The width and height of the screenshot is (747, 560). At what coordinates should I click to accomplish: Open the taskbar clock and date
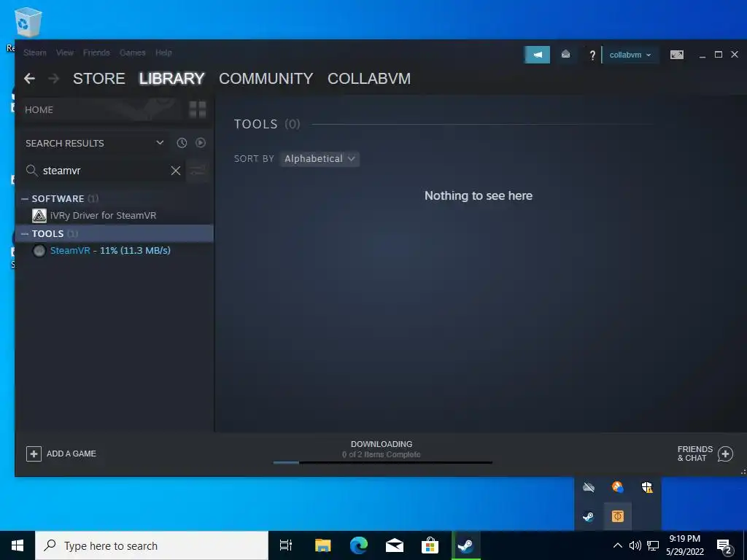pos(684,545)
